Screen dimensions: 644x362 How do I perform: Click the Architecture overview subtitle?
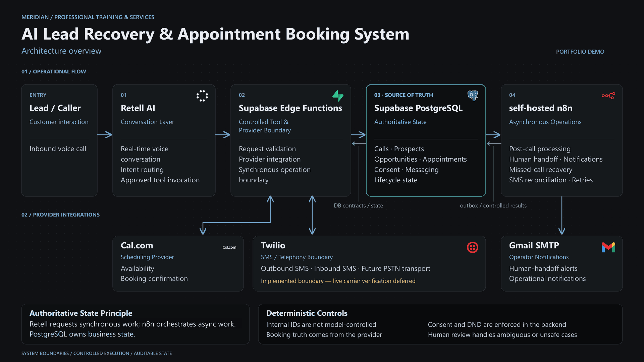61,51
